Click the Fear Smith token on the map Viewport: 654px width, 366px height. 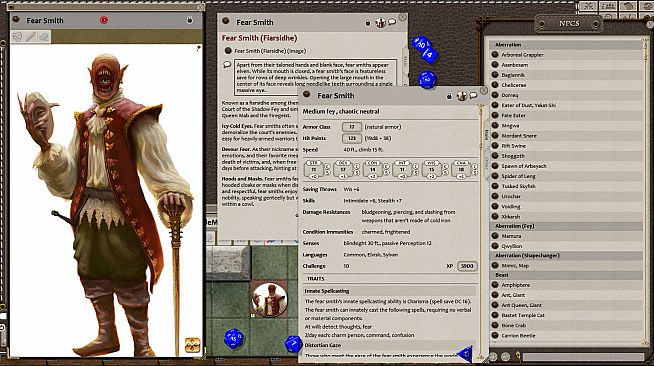click(x=269, y=299)
